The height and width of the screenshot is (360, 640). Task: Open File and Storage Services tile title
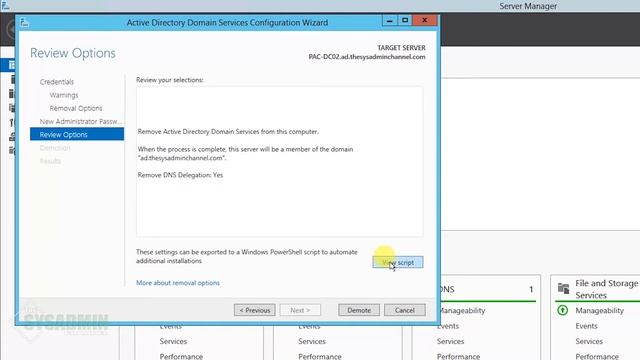pos(607,289)
